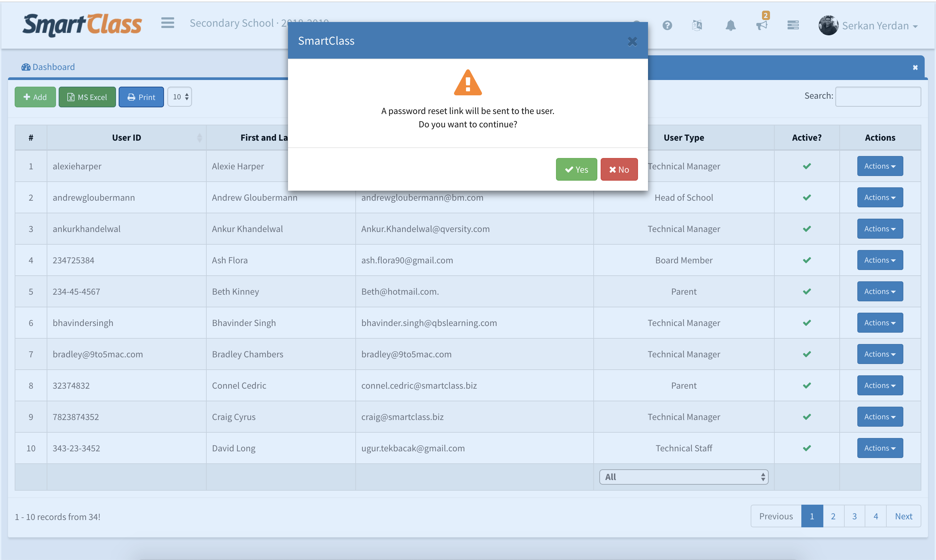Open the Dashboard tab
Screen dimensions: 936x560
pyautogui.click(x=48, y=67)
